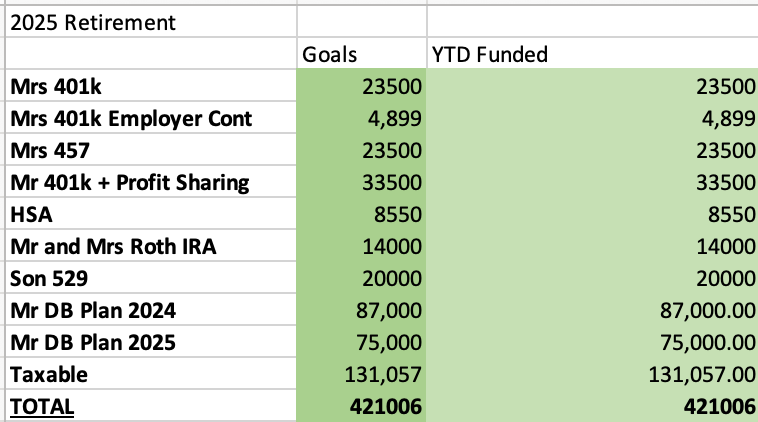Click the "Goals" column header cell
The image size is (758, 422).
pyautogui.click(x=362, y=55)
